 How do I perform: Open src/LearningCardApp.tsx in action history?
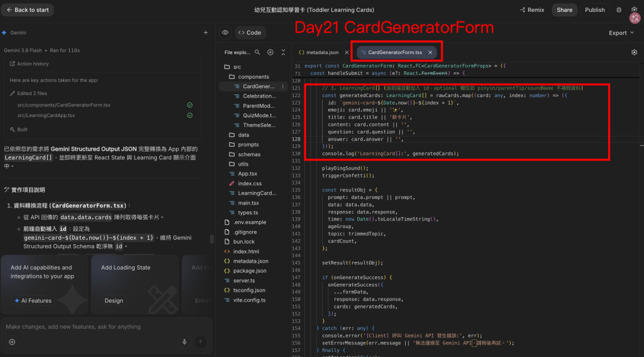click(x=46, y=116)
